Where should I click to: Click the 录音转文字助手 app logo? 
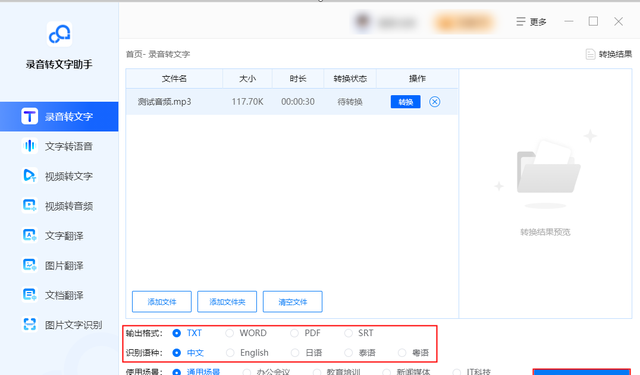click(60, 34)
